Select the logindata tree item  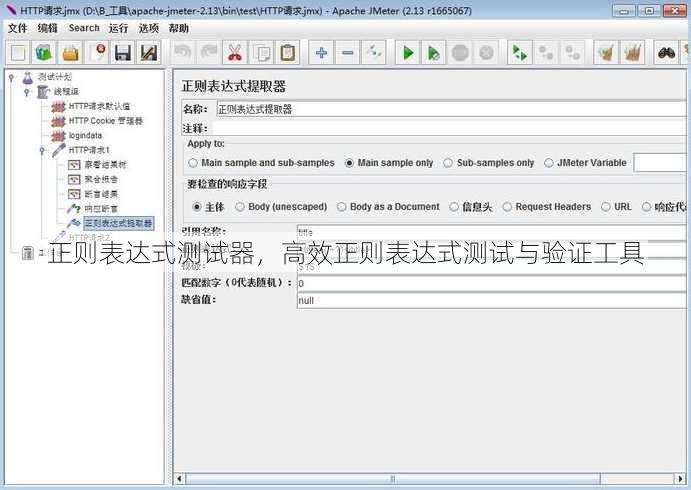click(85, 135)
